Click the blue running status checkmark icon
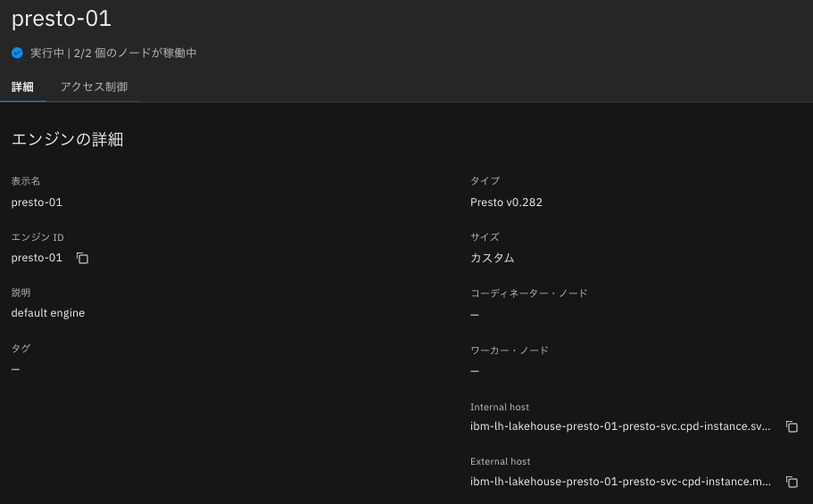 pos(17,53)
